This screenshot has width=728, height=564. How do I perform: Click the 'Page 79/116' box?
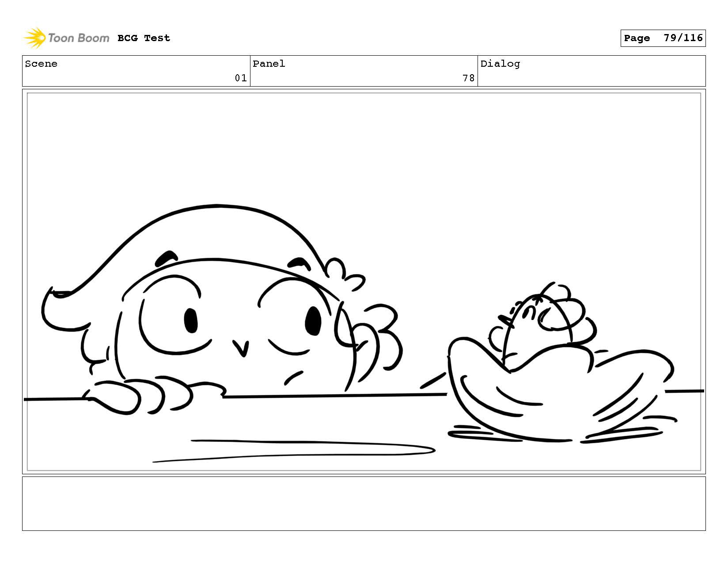pos(663,38)
